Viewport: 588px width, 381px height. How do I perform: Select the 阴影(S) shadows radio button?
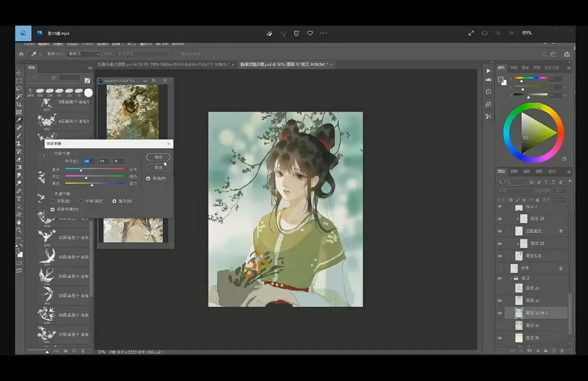53,201
